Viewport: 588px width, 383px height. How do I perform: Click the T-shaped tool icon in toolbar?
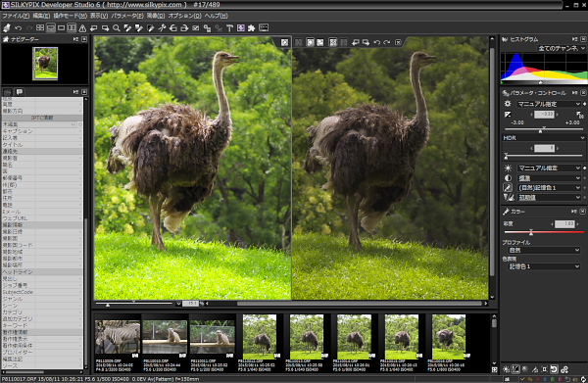[x=229, y=28]
